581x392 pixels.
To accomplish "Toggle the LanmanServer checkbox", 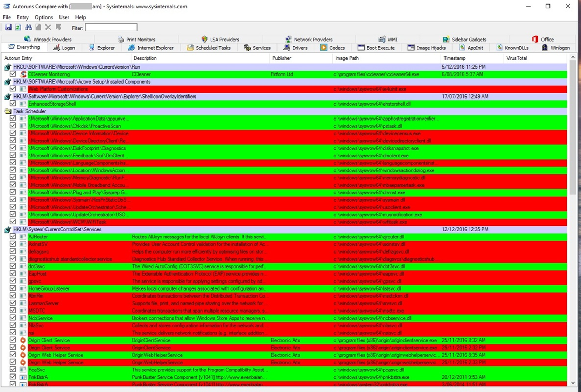I will coord(13,303).
